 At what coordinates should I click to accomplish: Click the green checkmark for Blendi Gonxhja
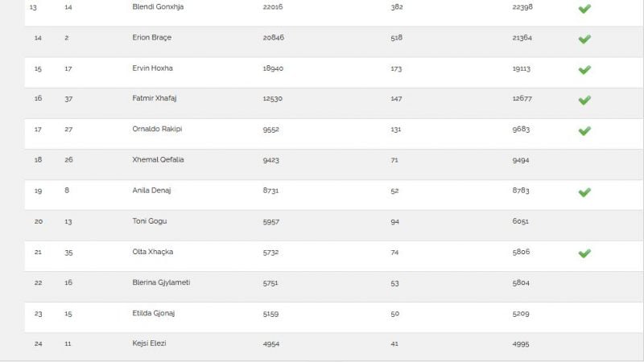pyautogui.click(x=584, y=9)
